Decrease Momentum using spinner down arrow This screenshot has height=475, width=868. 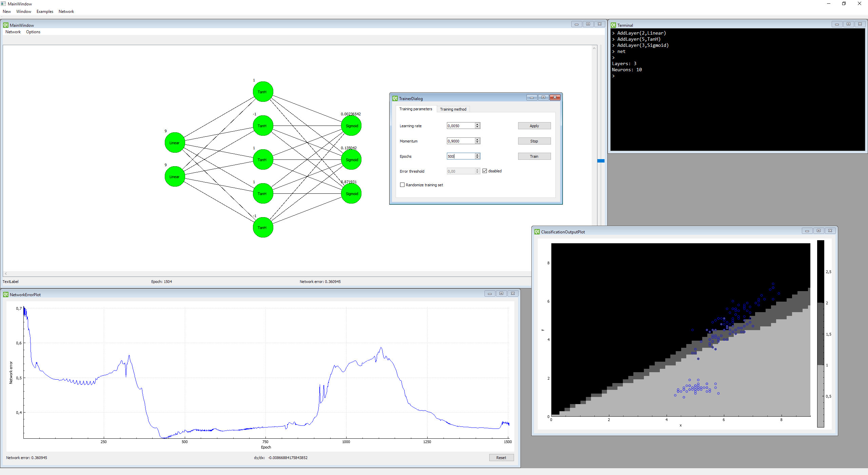(477, 142)
